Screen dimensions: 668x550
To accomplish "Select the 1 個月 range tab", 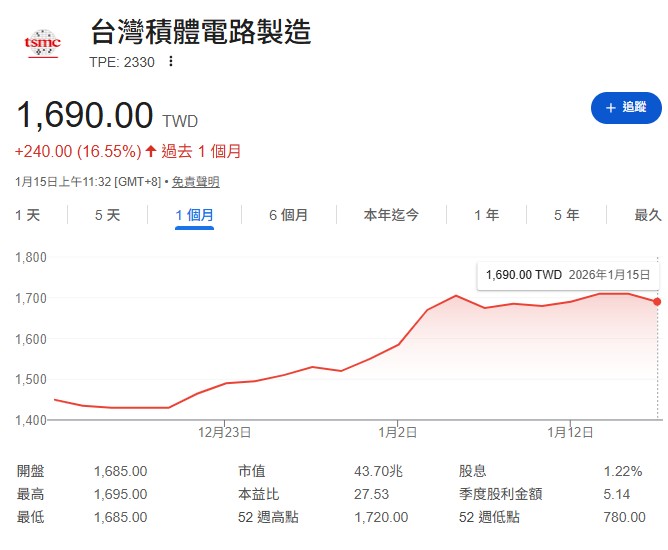I will tap(194, 215).
